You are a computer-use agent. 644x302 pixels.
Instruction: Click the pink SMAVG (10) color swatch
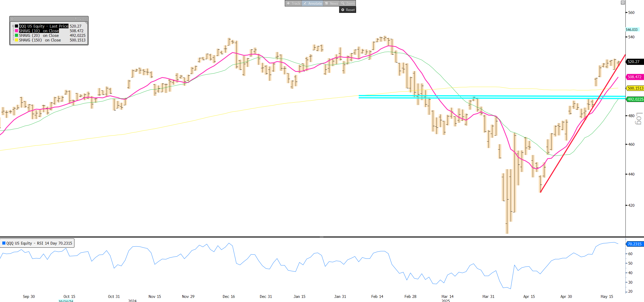(x=16, y=31)
